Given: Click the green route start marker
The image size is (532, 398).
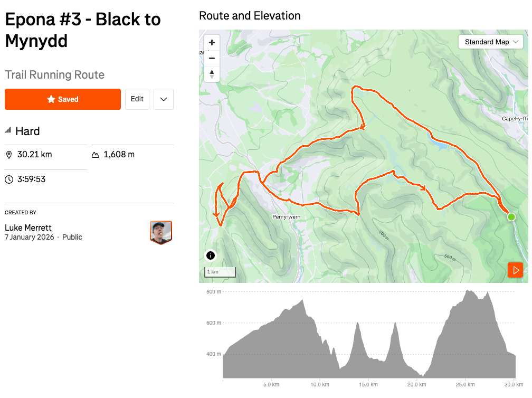Looking at the screenshot, I should coord(511,217).
